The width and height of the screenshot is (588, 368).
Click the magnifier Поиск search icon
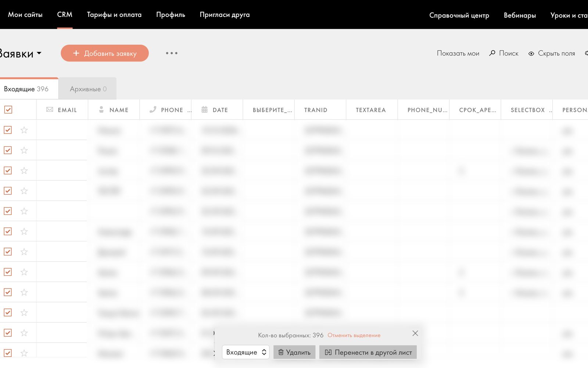pos(492,53)
